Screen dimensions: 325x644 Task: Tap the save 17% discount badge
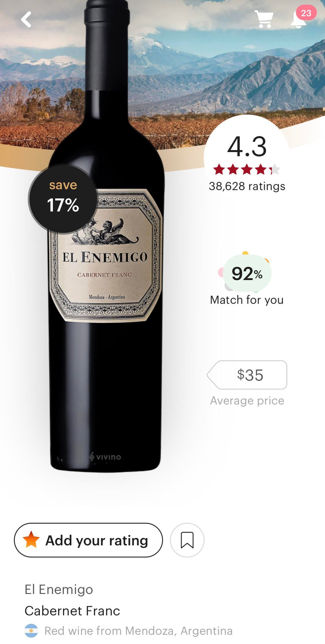click(x=63, y=199)
